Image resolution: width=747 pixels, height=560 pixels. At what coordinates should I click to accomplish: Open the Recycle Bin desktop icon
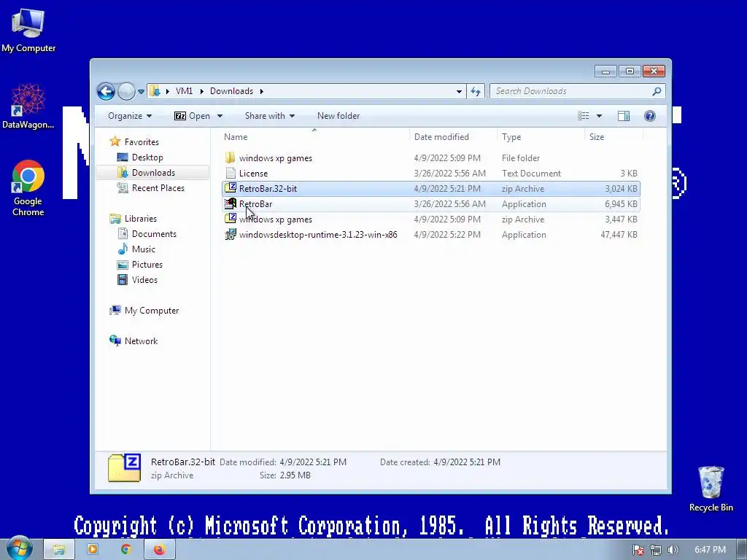(711, 489)
